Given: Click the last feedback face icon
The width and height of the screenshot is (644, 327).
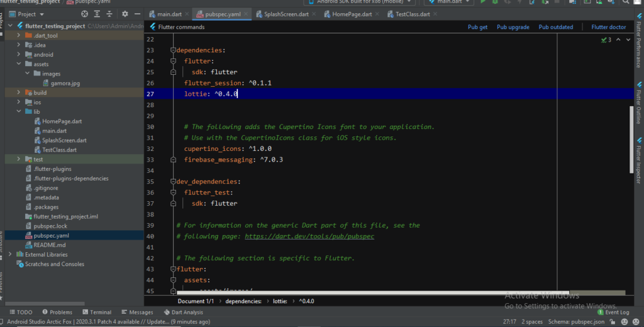Looking at the screenshot, I should (636, 322).
